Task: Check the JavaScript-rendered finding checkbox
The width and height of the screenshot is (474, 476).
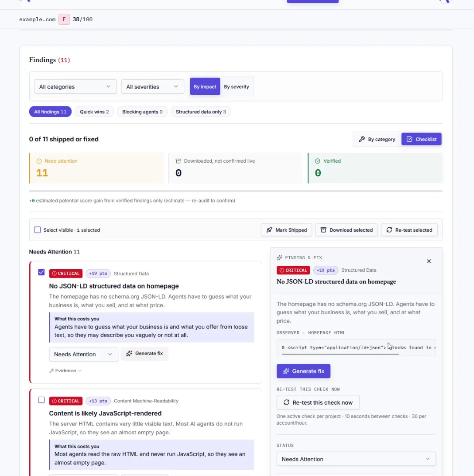Action: click(41, 400)
